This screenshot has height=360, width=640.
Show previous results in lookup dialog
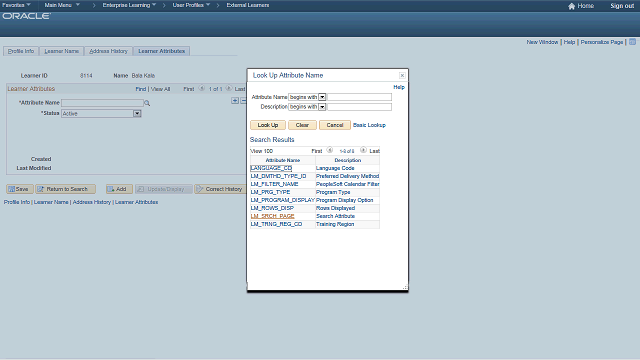pyautogui.click(x=330, y=150)
